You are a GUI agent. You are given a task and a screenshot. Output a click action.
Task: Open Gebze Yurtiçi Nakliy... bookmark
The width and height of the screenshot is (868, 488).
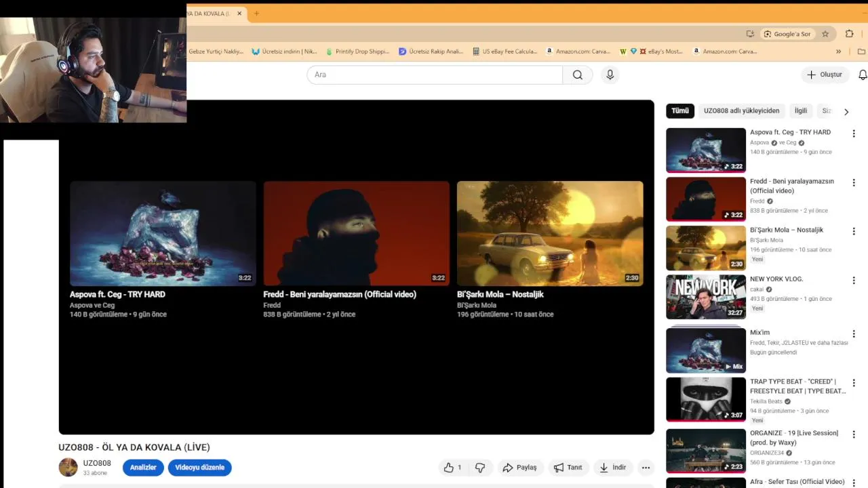coord(215,52)
